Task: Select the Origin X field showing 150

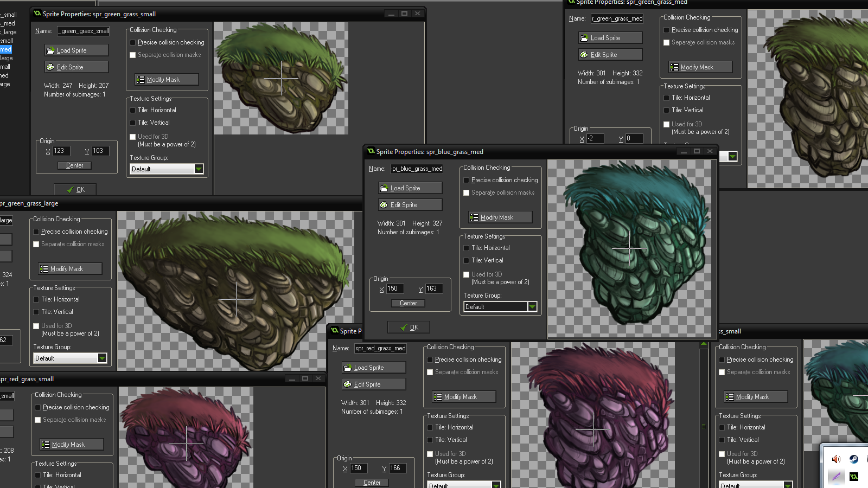Action: pyautogui.click(x=394, y=288)
